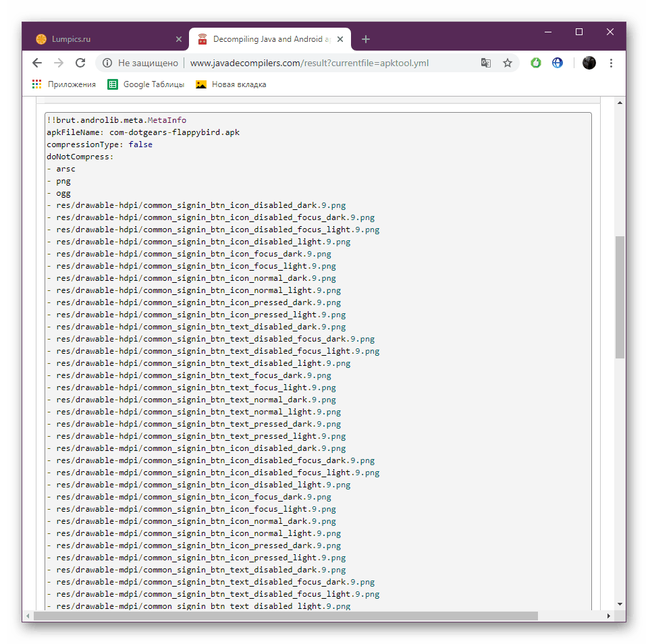
Task: Close the Decompiling Java and Android tab
Action: click(340, 39)
